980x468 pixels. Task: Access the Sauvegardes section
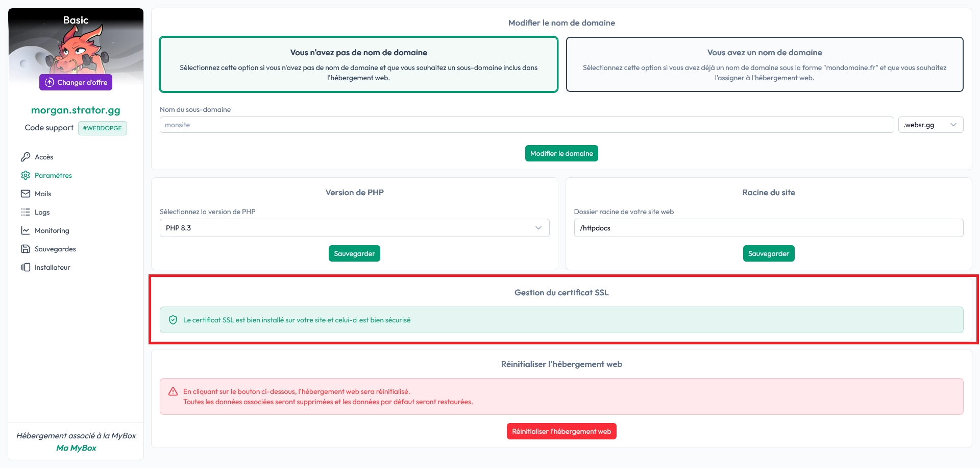55,249
